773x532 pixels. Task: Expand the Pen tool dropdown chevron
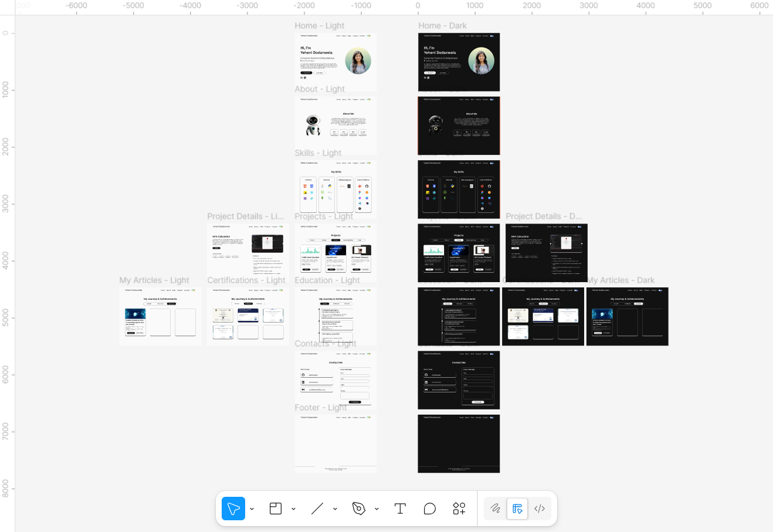377,509
